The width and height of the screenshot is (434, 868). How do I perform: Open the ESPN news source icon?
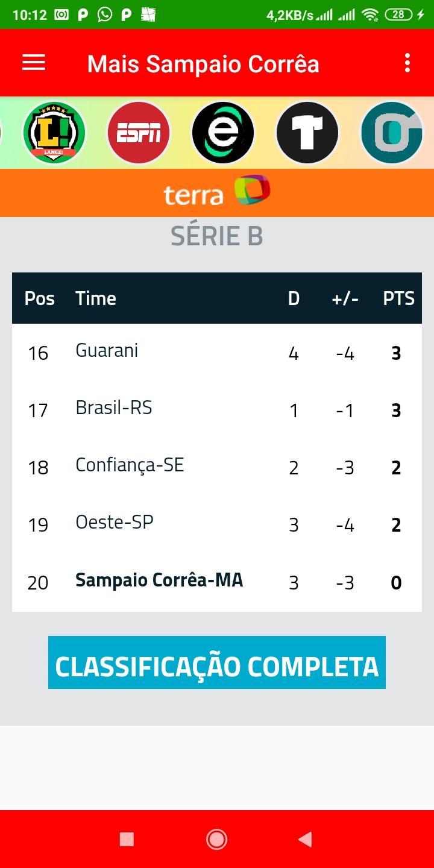(139, 133)
